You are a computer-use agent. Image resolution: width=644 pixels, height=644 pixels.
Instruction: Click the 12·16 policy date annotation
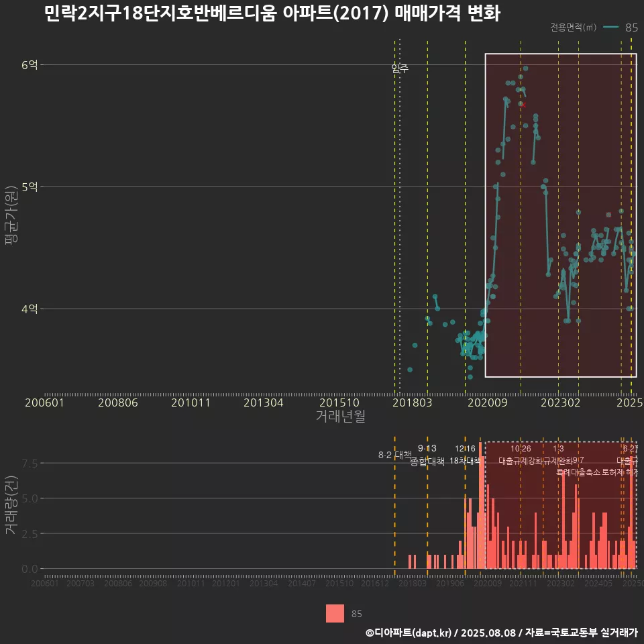(465, 449)
